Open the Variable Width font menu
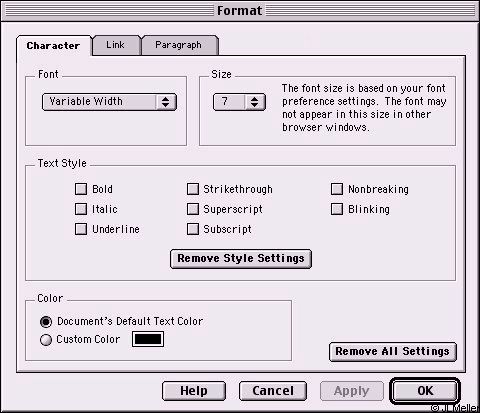This screenshot has height=413, width=480. pos(109,102)
